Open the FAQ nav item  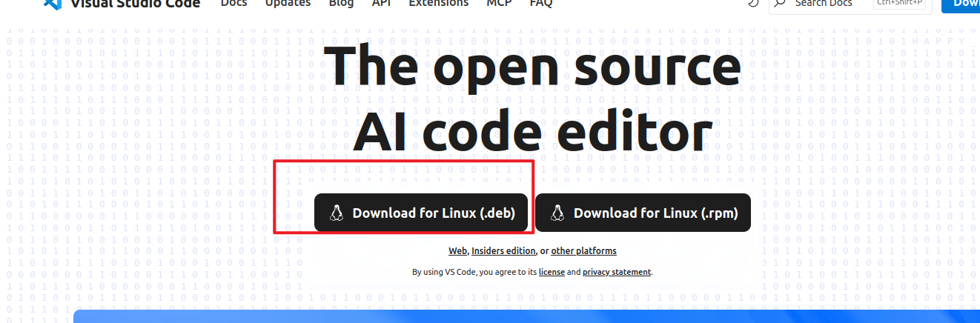541,3
